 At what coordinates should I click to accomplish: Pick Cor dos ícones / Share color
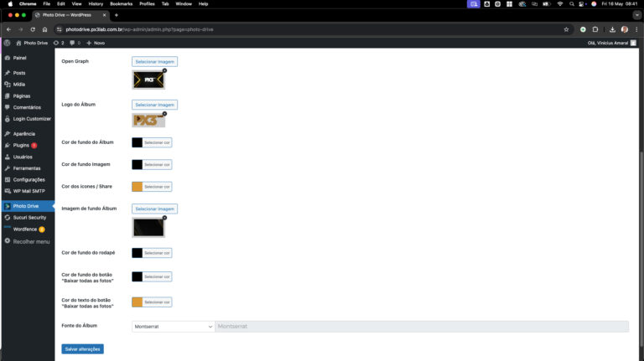coord(152,187)
